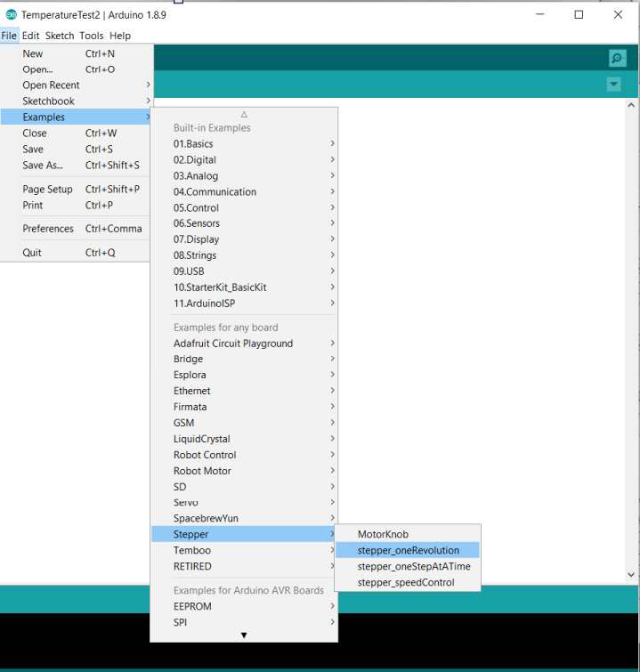Load the stepper_speedControl example
This screenshot has height=672, width=640.
pyautogui.click(x=408, y=582)
